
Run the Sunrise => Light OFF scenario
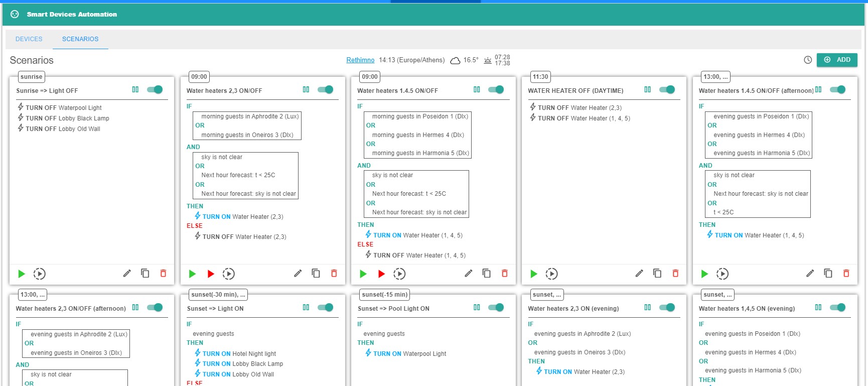pyautogui.click(x=22, y=274)
